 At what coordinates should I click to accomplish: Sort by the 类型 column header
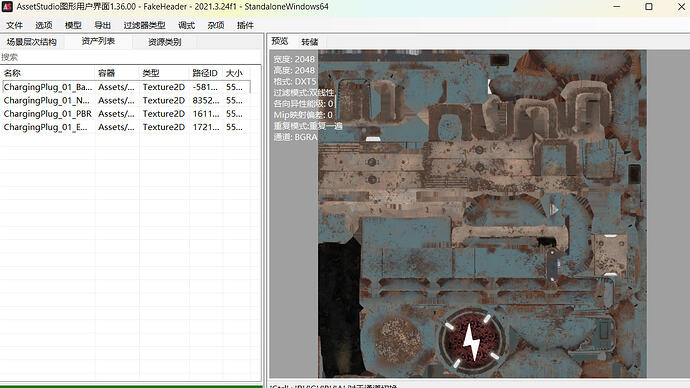point(165,73)
